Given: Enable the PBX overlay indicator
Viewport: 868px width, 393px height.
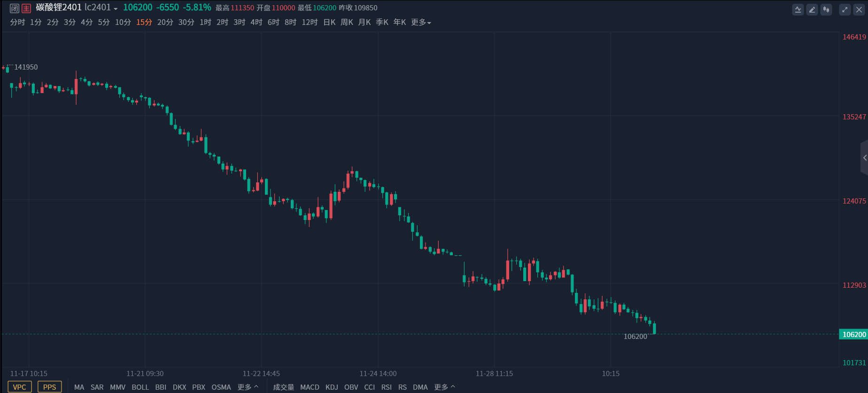Looking at the screenshot, I should click(x=199, y=387).
